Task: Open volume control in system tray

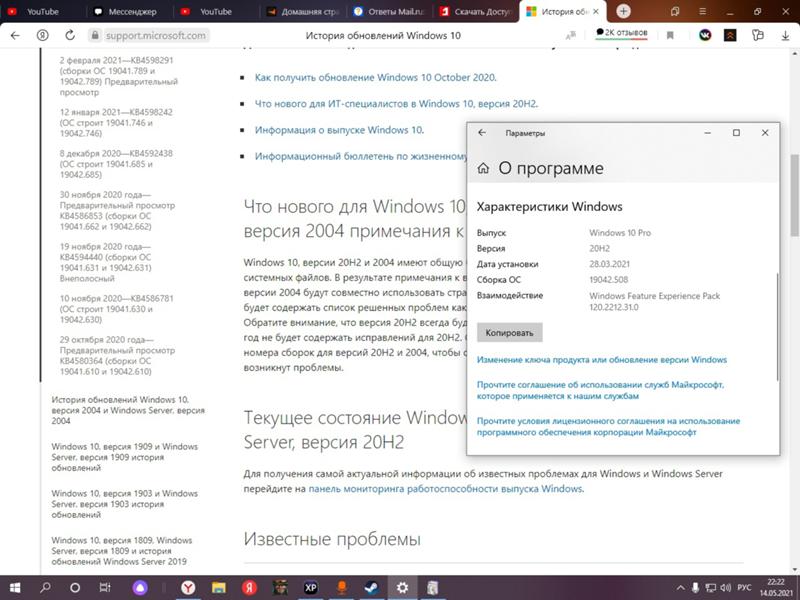Action: [x=725, y=588]
